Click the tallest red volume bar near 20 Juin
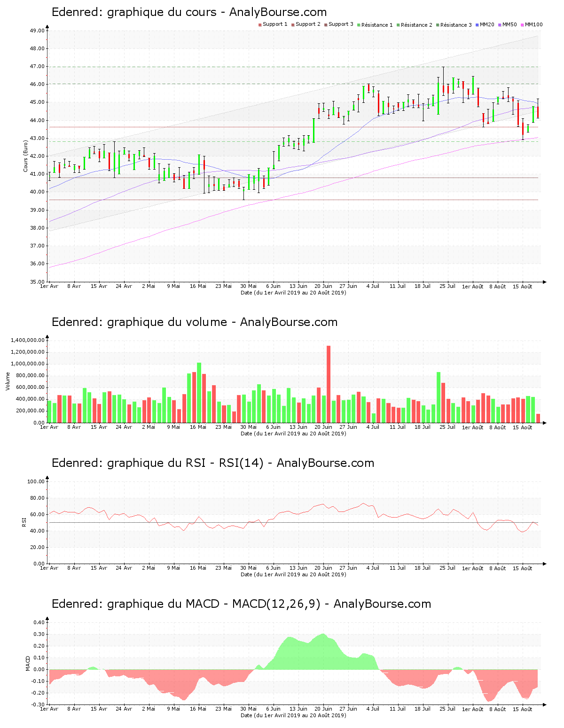The width and height of the screenshot is (564, 728). [329, 384]
